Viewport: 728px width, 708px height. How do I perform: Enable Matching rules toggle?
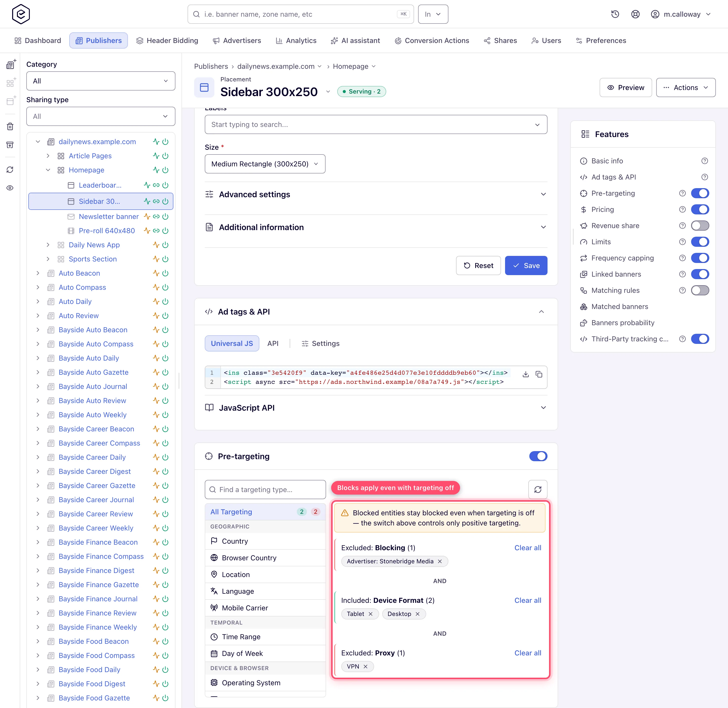[700, 291]
